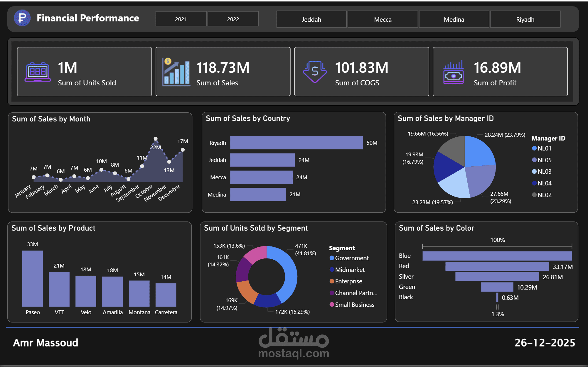Select the 2021 year filter

(181, 19)
